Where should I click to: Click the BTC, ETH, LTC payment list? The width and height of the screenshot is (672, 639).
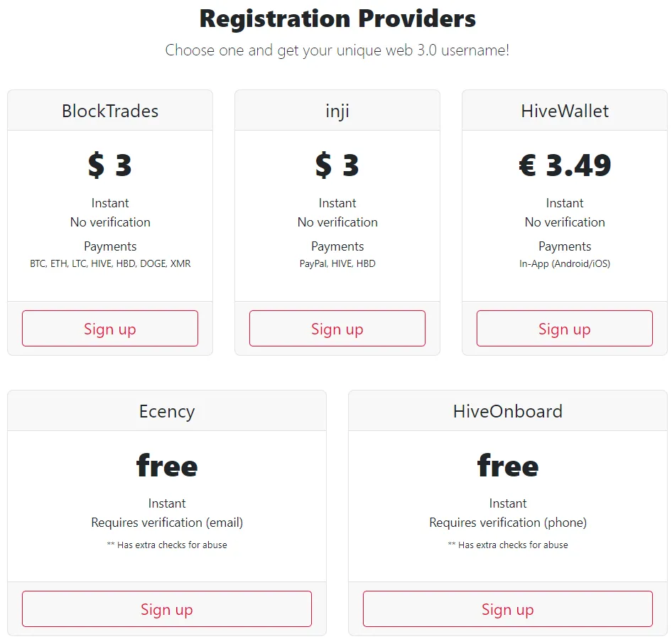(x=110, y=263)
